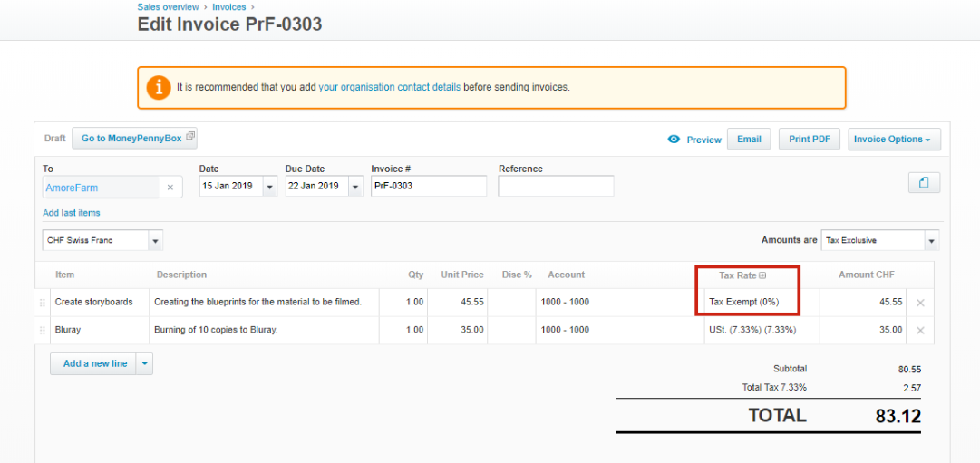The image size is (980, 463).
Task: Open the Due Date calendar dropdown
Action: [355, 187]
